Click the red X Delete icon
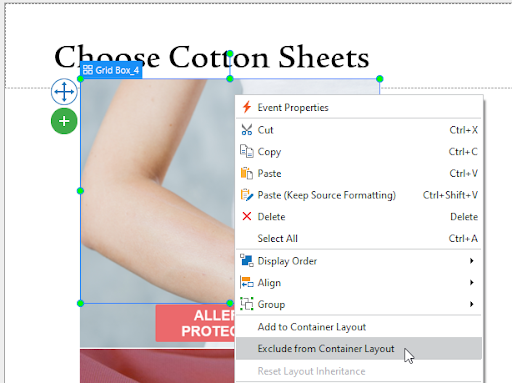Screen dimensions: 512x383 247,216
